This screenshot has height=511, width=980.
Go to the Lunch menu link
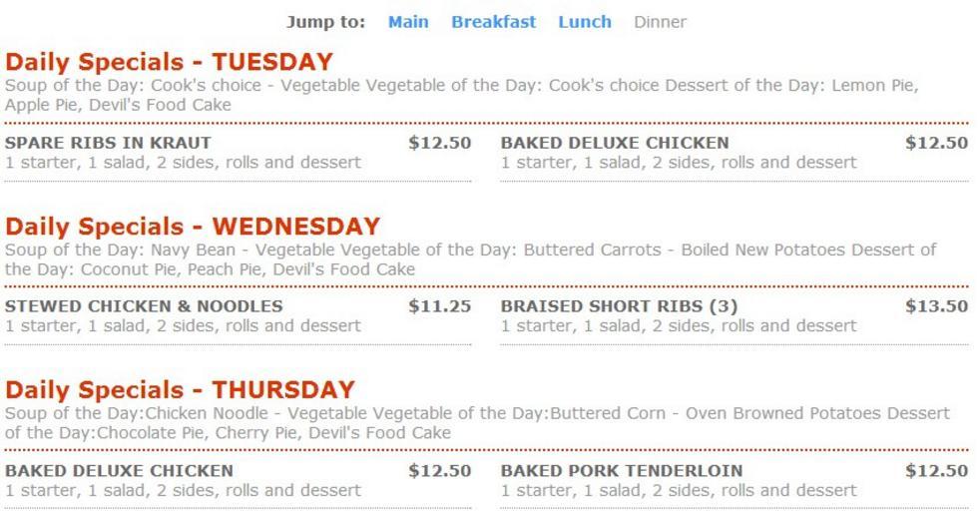pos(585,22)
